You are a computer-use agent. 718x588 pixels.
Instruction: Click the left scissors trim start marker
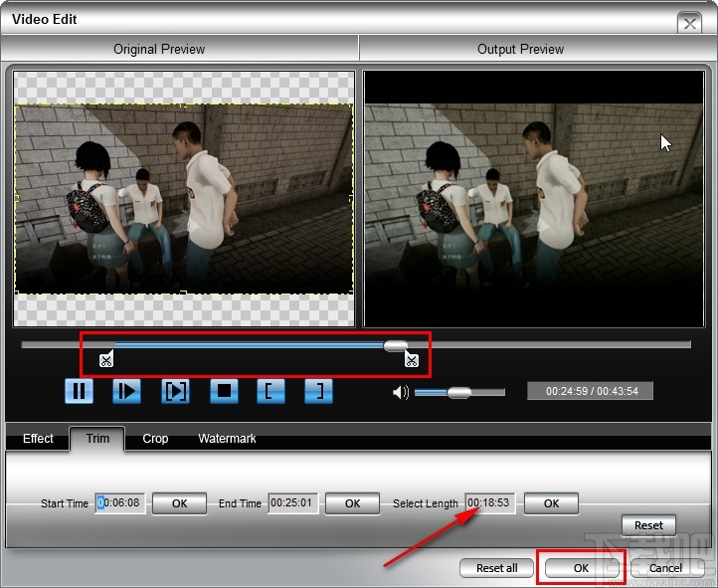106,359
